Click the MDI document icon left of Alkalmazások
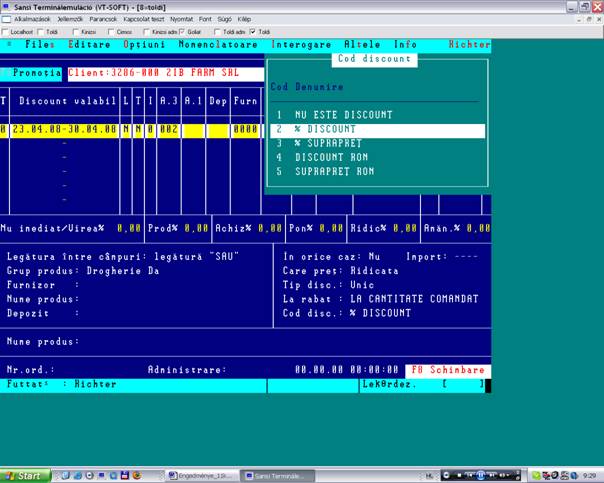 click(6, 19)
